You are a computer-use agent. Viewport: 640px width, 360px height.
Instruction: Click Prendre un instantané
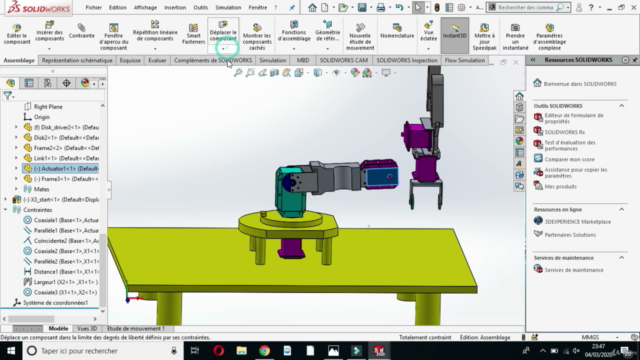click(x=516, y=37)
